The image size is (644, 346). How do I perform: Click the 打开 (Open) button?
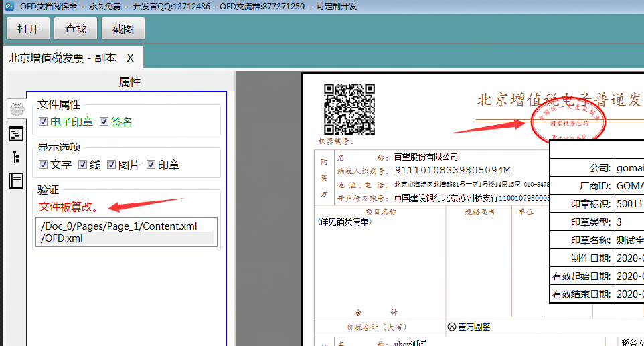point(28,29)
